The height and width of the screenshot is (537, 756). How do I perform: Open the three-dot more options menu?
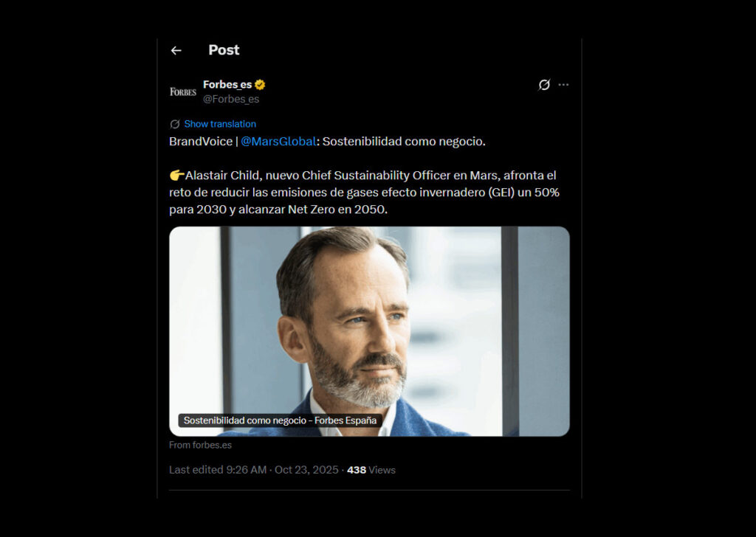click(x=563, y=85)
